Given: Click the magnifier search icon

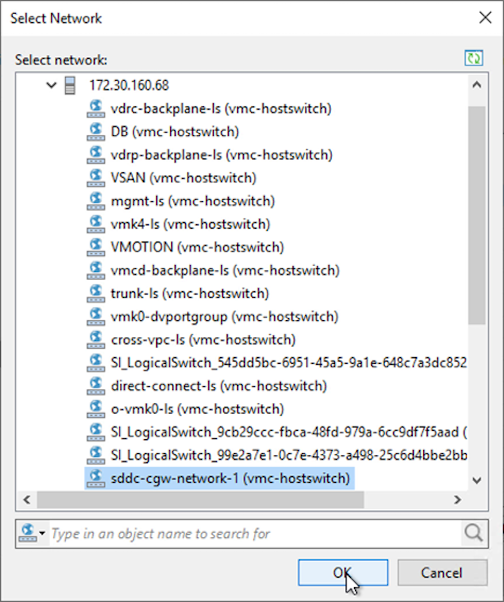Looking at the screenshot, I should [473, 533].
